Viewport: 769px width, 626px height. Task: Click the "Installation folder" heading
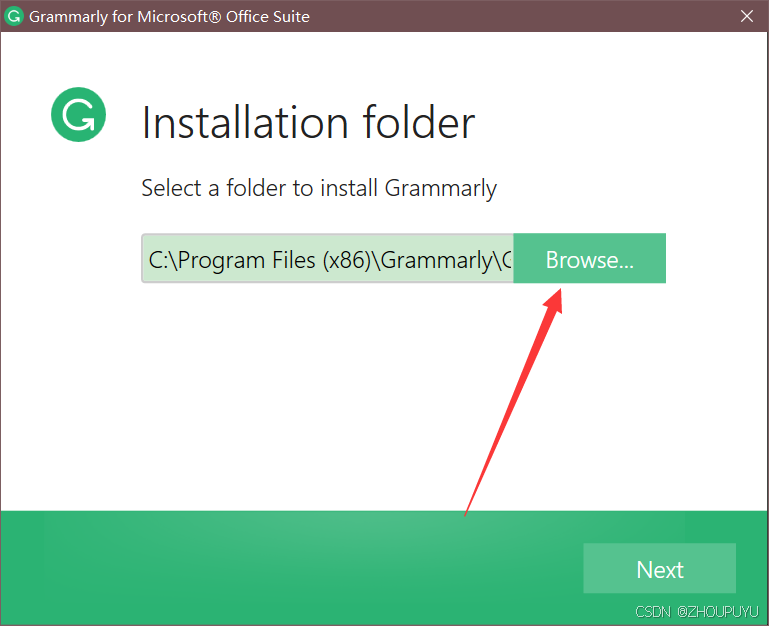tap(308, 122)
